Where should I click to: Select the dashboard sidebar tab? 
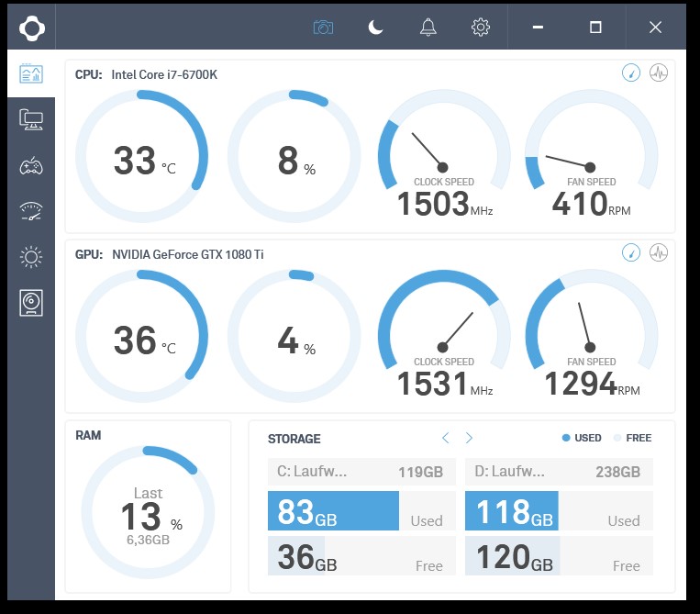[31, 73]
